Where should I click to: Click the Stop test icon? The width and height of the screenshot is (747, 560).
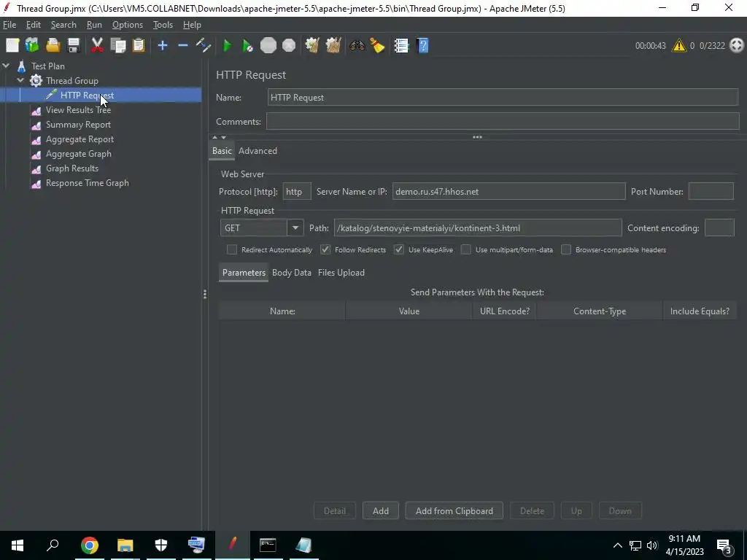[x=268, y=45]
